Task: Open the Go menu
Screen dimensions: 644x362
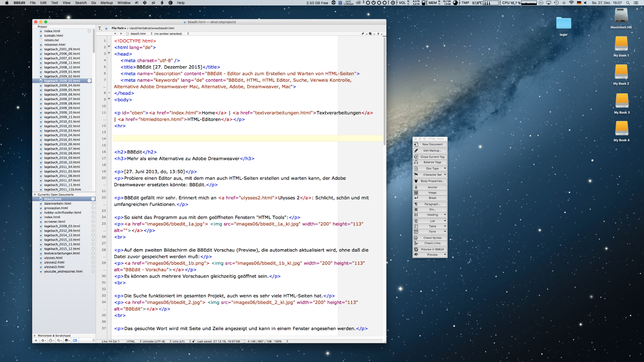Action: click(x=94, y=3)
